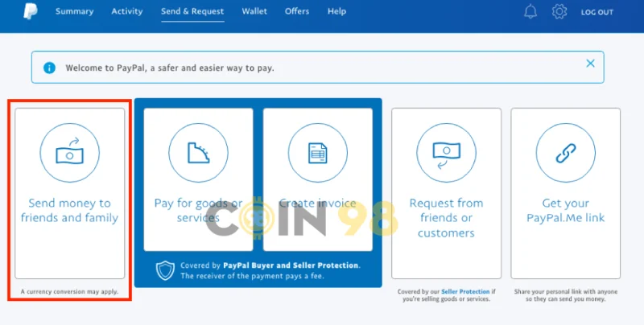Open the Seller Protection link
This screenshot has width=644, height=325.
(465, 291)
